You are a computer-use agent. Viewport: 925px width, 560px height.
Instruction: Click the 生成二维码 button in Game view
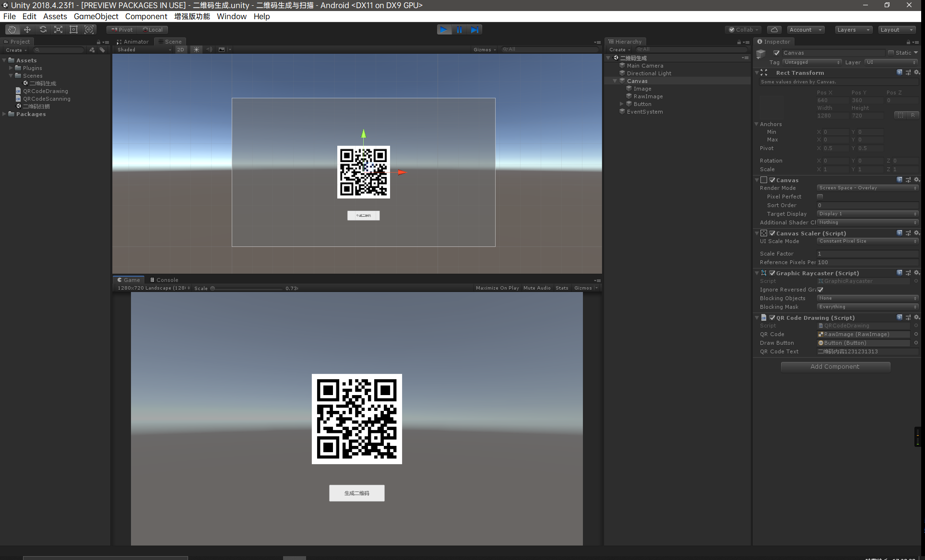[357, 493]
